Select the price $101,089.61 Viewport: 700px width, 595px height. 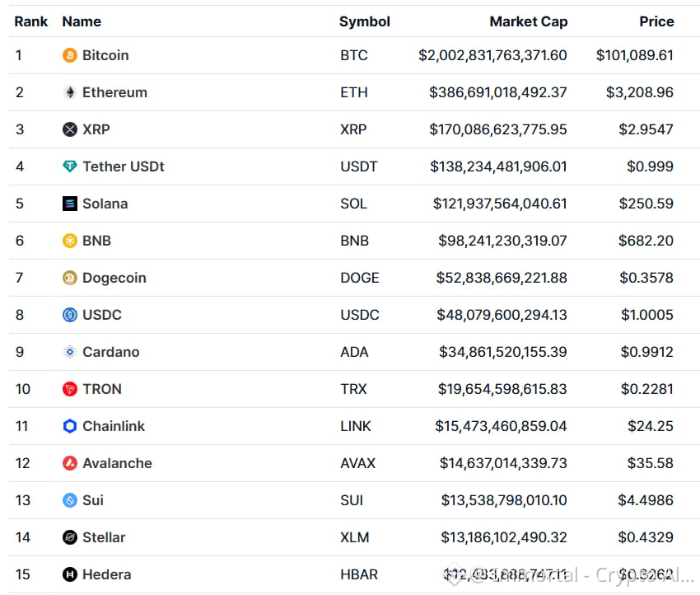tap(635, 55)
